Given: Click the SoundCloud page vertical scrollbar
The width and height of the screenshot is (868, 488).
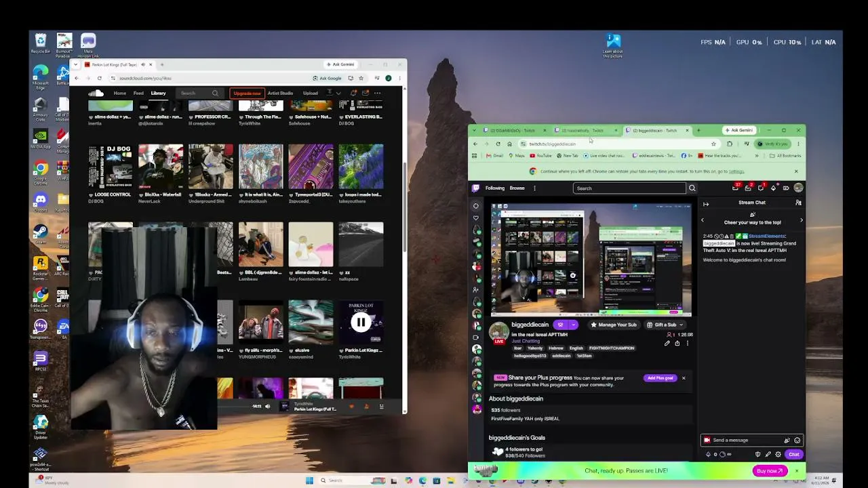Looking at the screenshot, I should (x=405, y=207).
